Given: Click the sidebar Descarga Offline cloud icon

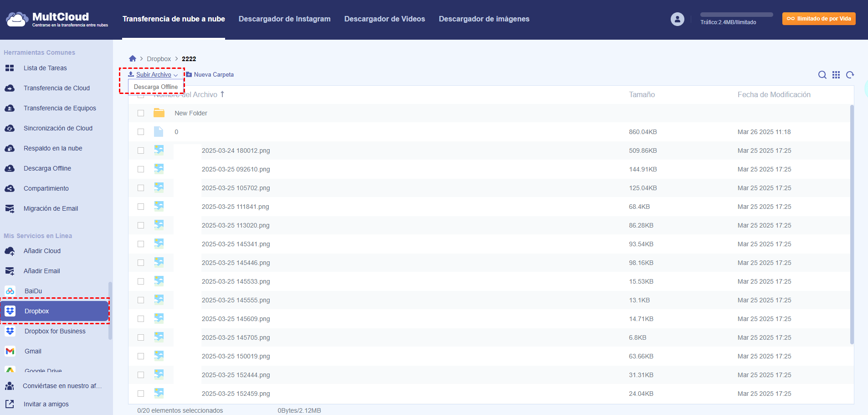Looking at the screenshot, I should point(10,168).
